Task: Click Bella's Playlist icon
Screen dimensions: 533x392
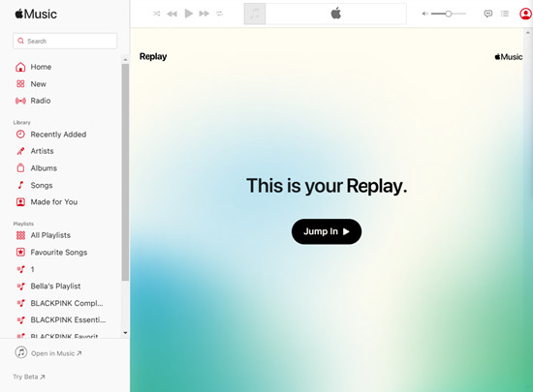Action: click(20, 286)
